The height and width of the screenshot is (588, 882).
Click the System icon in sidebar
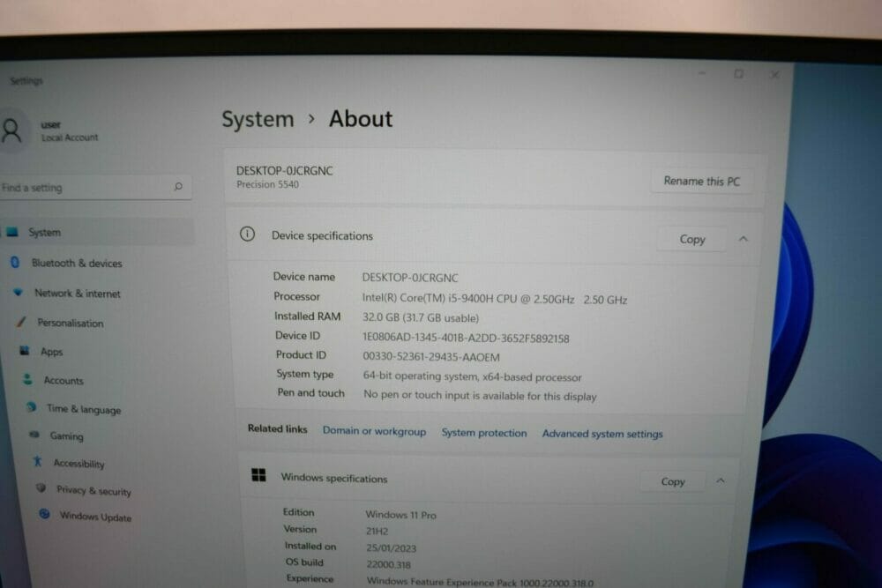click(12, 232)
